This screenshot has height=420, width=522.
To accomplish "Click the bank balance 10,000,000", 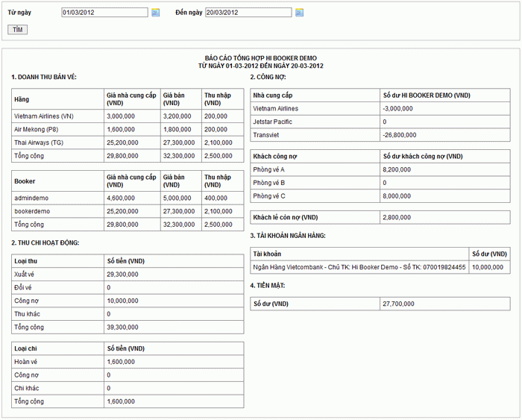I will [x=488, y=267].
